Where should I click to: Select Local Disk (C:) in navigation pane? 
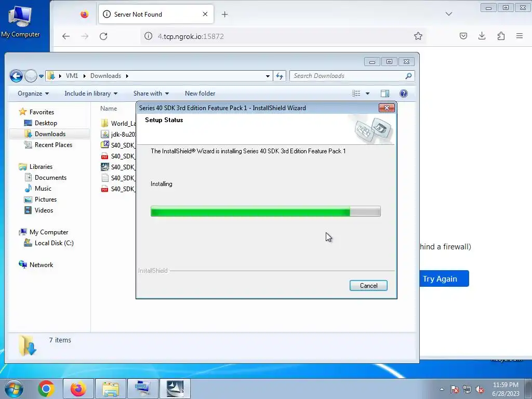click(54, 243)
